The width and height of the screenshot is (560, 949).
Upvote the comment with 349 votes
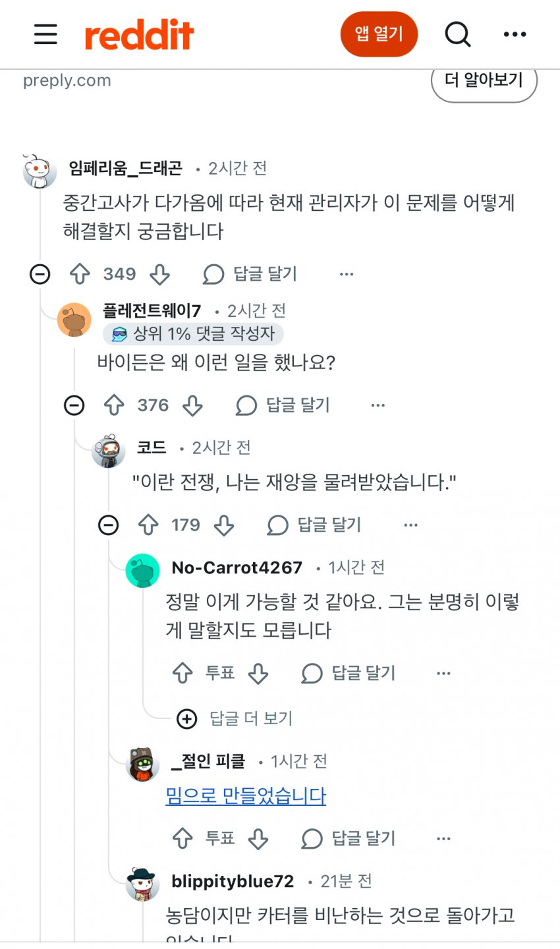click(80, 274)
